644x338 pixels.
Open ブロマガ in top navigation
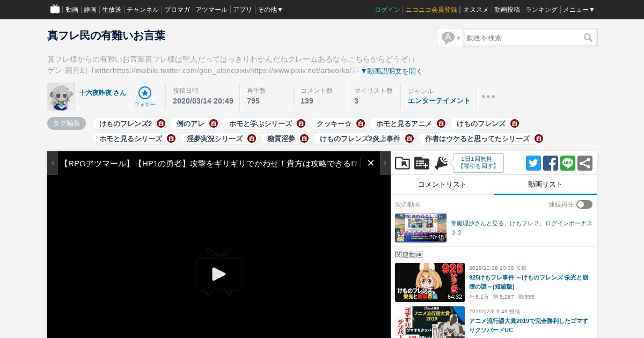177,10
